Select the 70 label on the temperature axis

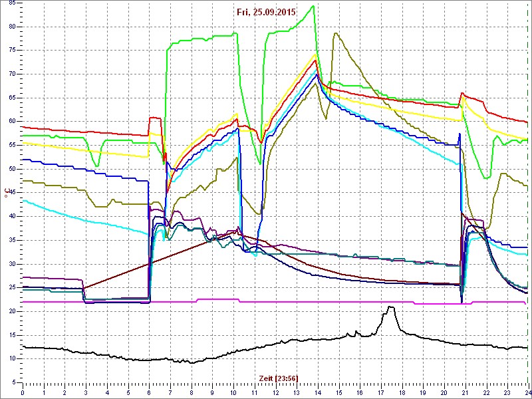pyautogui.click(x=11, y=74)
